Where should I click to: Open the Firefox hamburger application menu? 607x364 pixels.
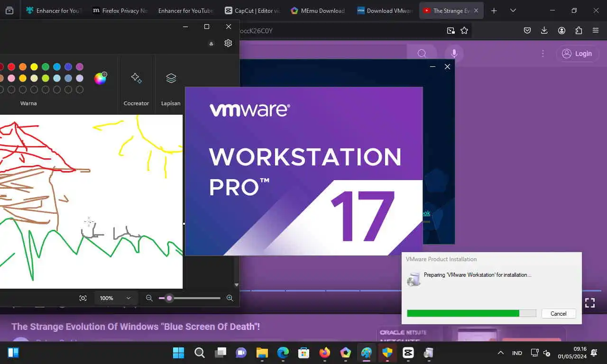(596, 30)
